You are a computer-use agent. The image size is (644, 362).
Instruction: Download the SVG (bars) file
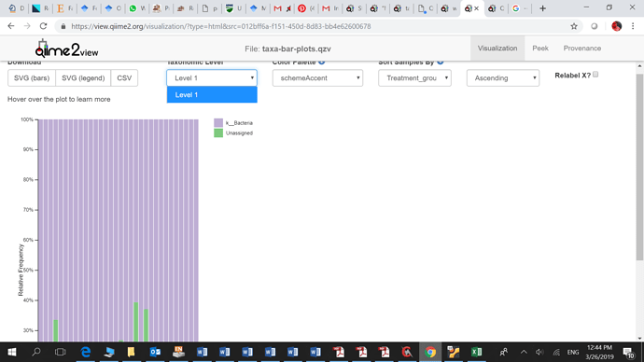click(32, 78)
